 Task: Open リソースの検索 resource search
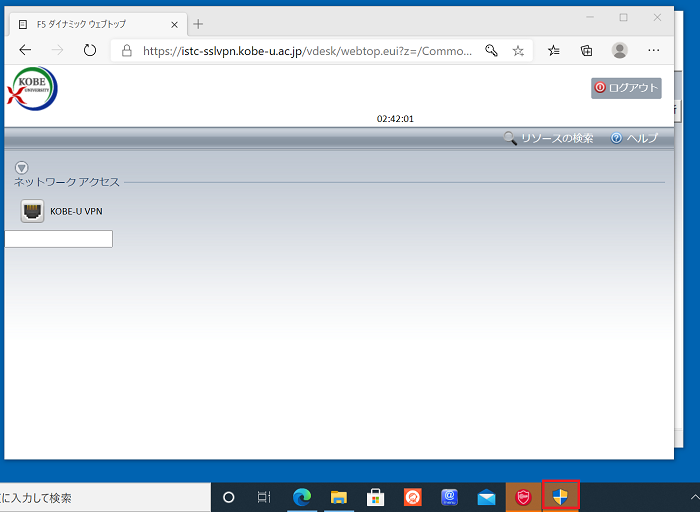(x=549, y=138)
